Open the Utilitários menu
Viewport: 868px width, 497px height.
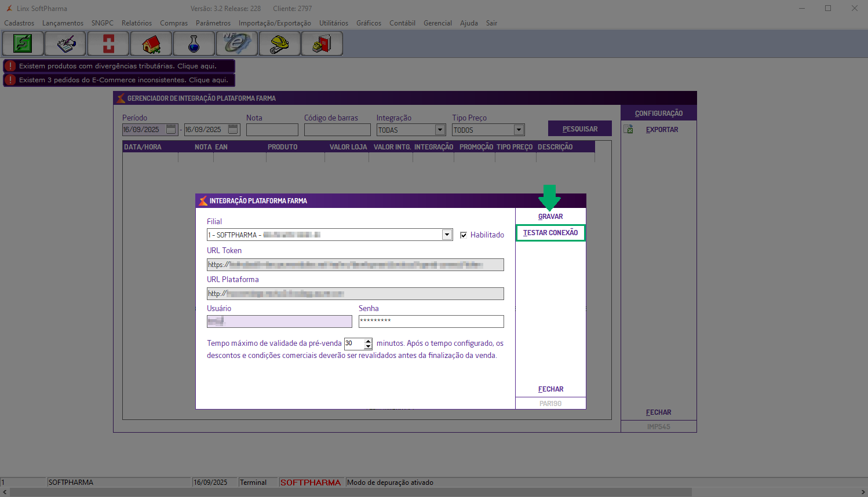334,23
